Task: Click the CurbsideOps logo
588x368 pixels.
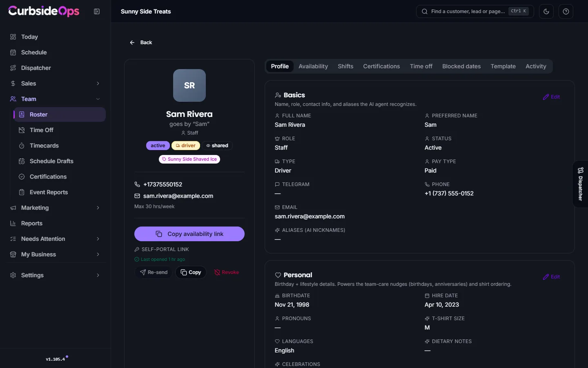Action: [x=44, y=11]
